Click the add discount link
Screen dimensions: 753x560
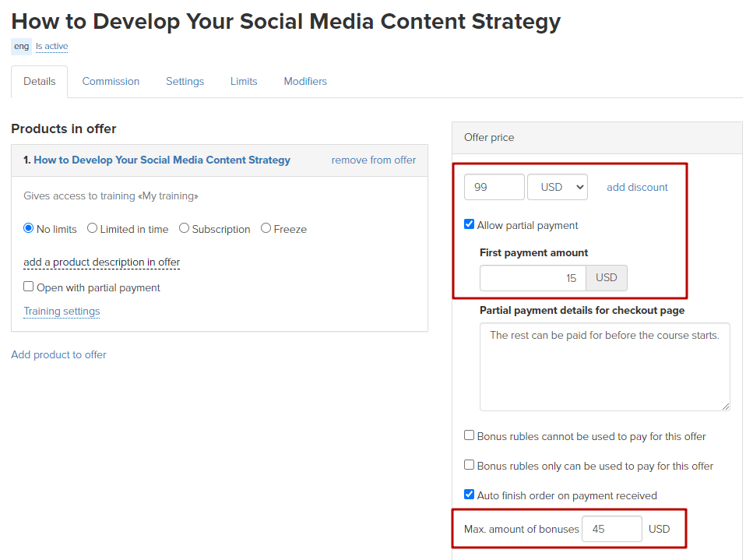tap(637, 187)
